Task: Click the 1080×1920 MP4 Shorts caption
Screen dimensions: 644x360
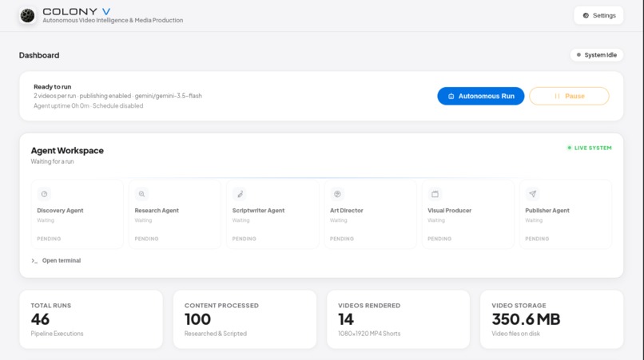Action: click(x=369, y=334)
